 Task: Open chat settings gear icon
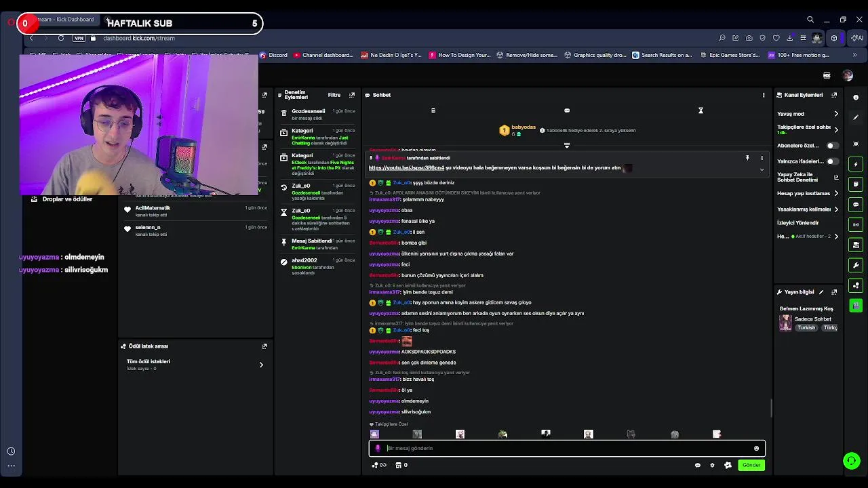tap(712, 465)
